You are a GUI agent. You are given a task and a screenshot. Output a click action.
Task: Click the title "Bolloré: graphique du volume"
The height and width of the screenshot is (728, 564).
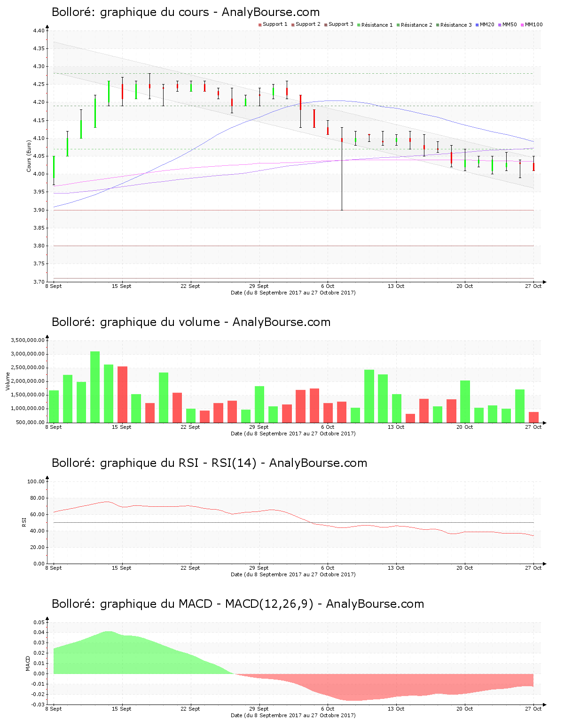click(x=136, y=322)
